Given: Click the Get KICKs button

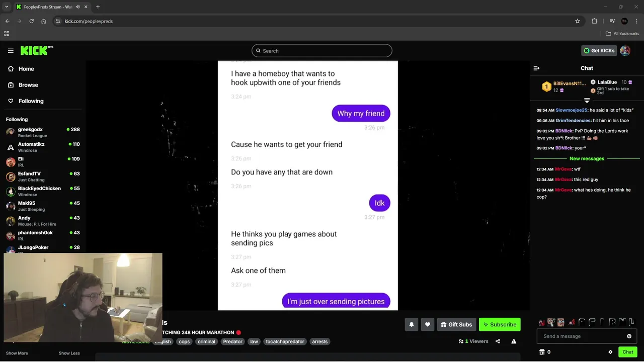Looking at the screenshot, I should point(599,51).
